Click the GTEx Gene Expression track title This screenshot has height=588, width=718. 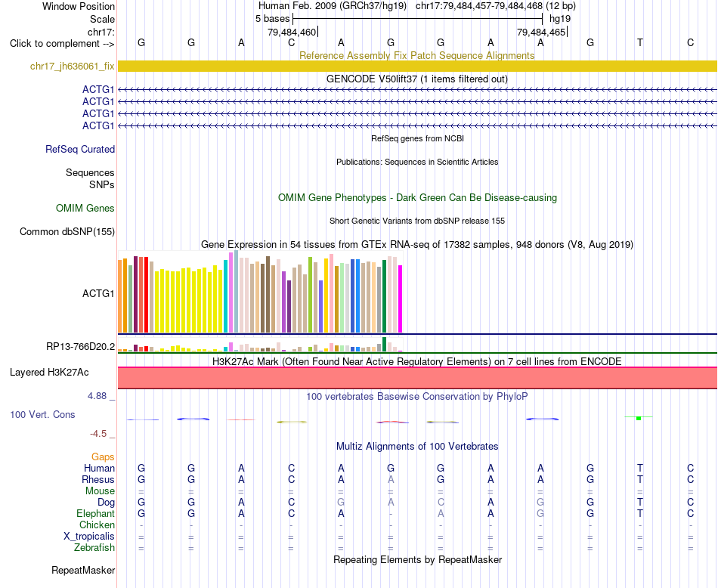click(x=417, y=245)
